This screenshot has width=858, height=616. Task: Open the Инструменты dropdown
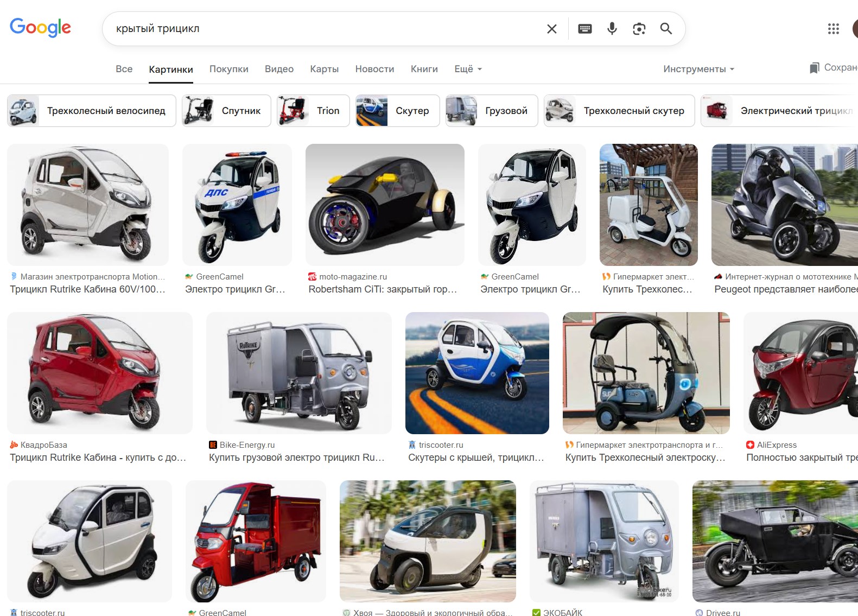click(x=698, y=69)
